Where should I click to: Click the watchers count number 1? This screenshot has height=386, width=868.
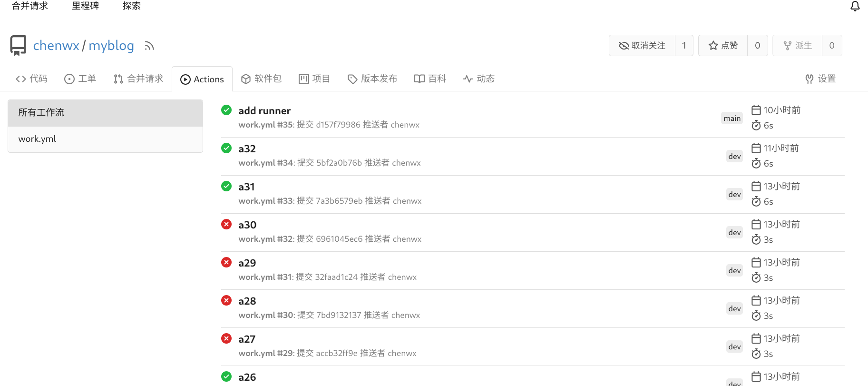[x=684, y=46]
